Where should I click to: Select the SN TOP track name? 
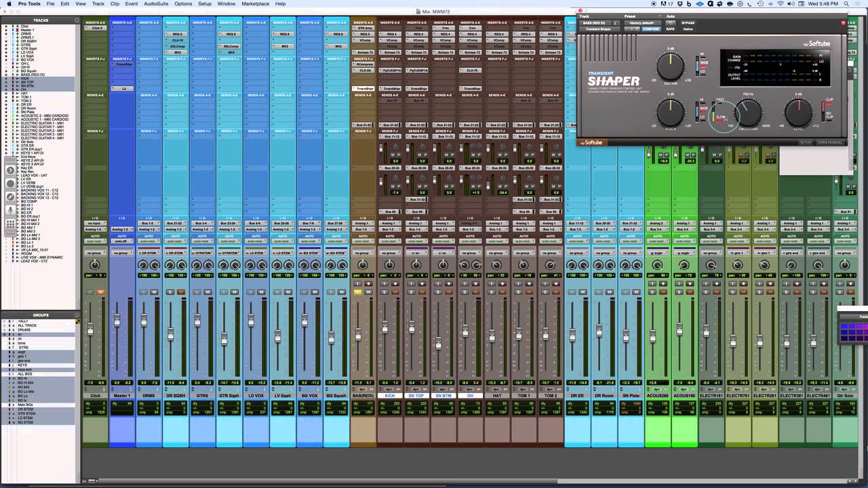click(x=416, y=395)
